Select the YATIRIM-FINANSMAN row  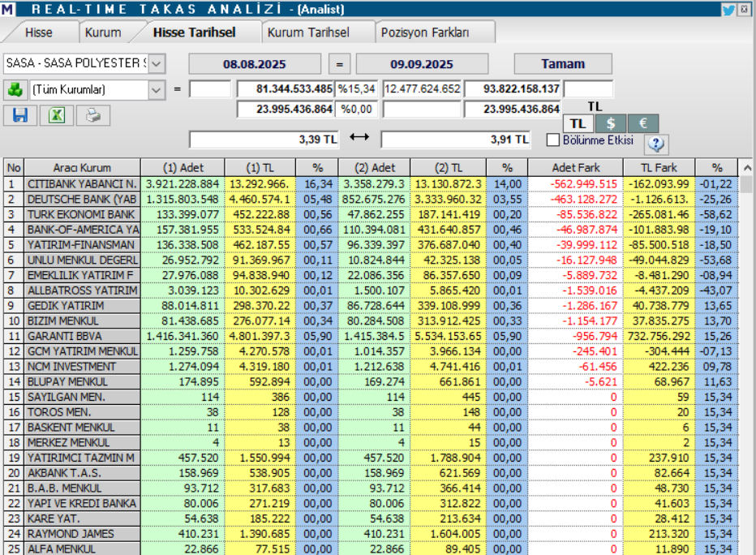point(372,245)
